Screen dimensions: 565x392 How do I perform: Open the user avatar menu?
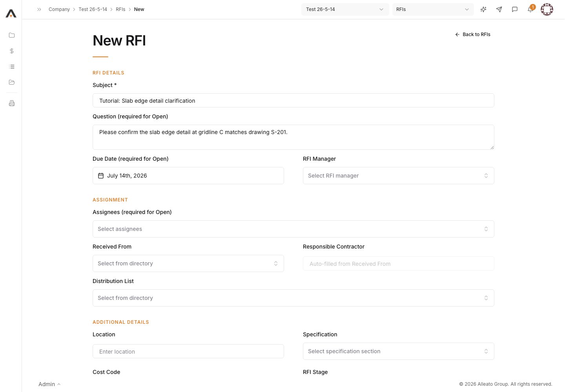click(x=547, y=9)
